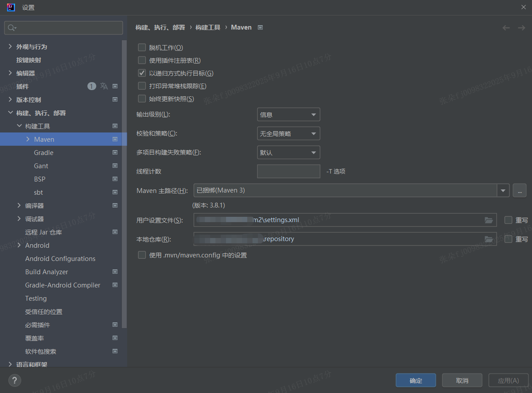Viewport: 532px width, 393px height.
Task: Select Gradle in the settings tree
Action: (44, 152)
